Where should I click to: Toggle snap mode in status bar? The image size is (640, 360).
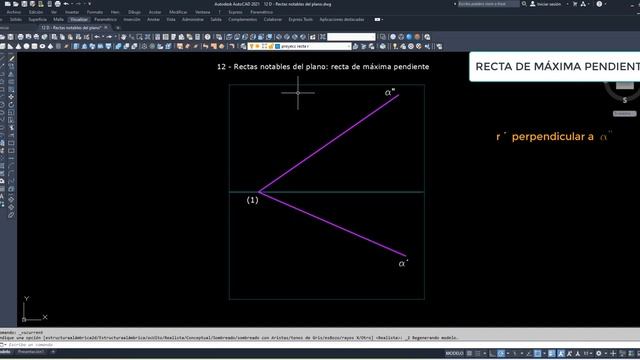click(x=478, y=353)
